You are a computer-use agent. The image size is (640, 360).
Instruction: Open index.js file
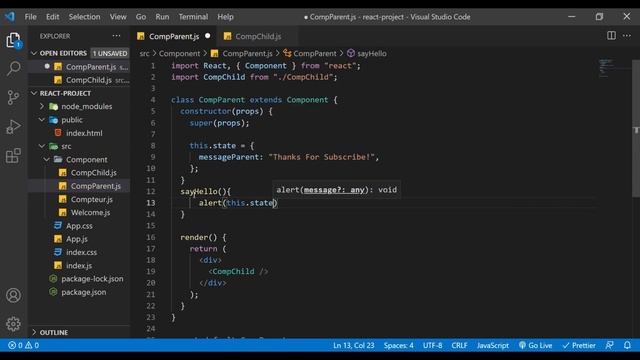[x=79, y=266]
